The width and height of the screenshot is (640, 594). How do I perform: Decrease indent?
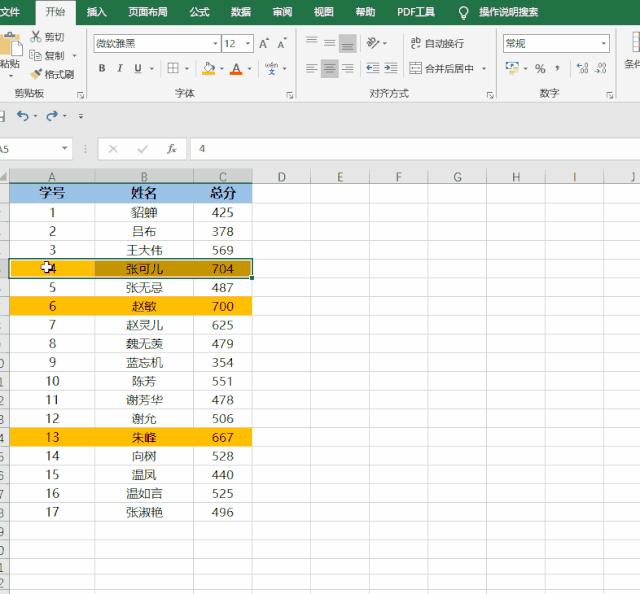[x=373, y=68]
